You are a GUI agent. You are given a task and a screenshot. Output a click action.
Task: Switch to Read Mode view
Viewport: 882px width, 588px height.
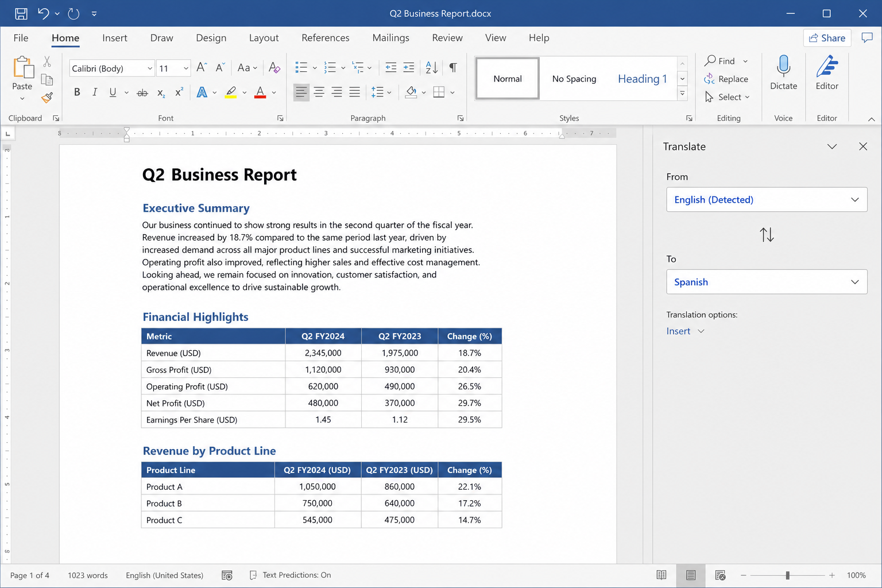point(661,575)
